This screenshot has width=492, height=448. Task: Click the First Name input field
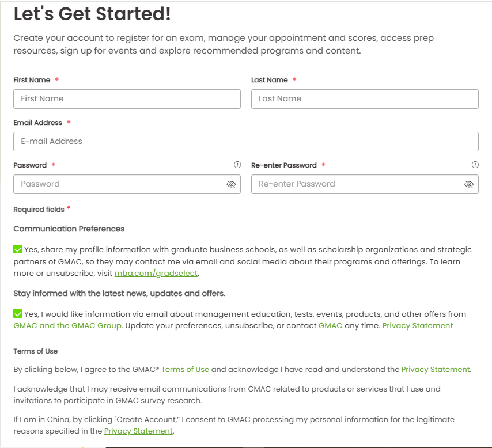point(127,99)
